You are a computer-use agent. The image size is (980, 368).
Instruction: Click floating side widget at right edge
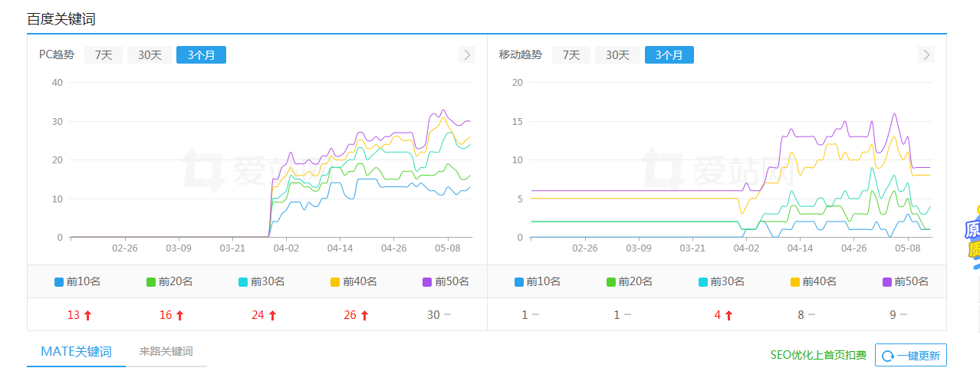tap(972, 238)
